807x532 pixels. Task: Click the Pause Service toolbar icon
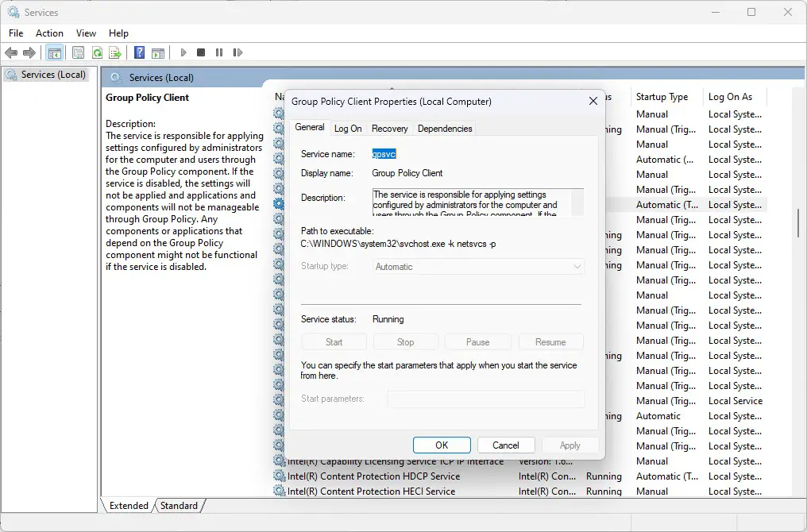219,52
